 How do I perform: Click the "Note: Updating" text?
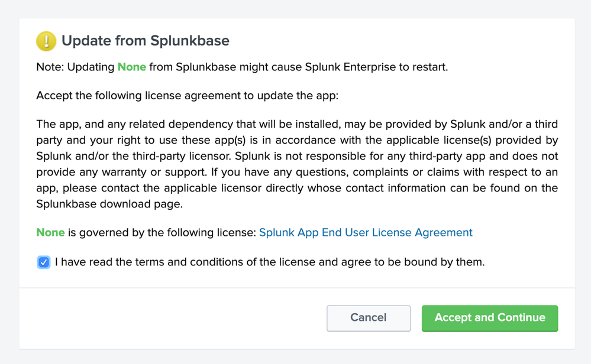coord(75,67)
